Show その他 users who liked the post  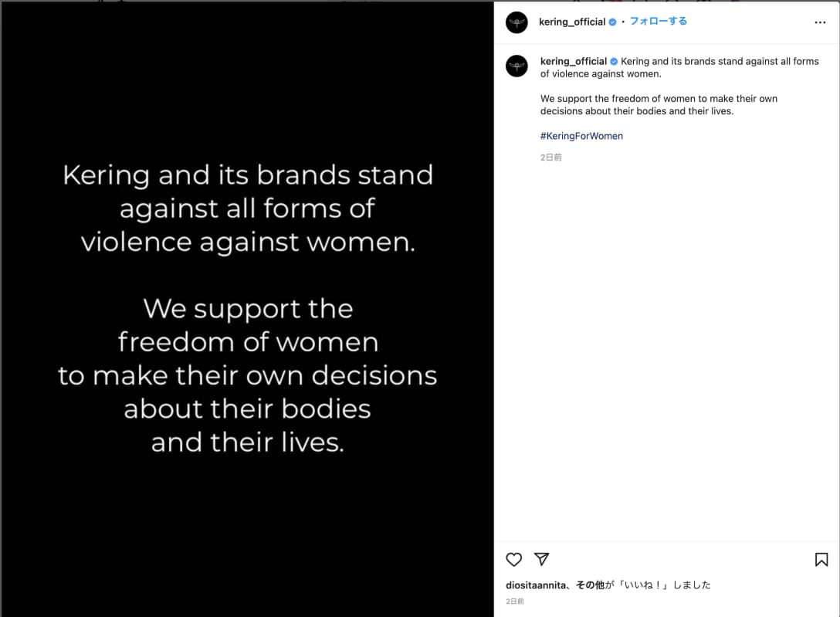(x=590, y=585)
